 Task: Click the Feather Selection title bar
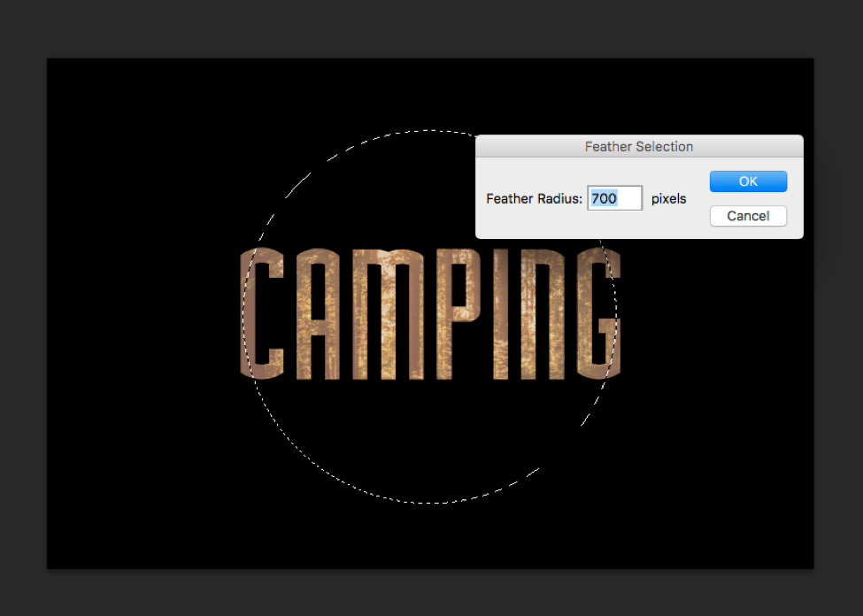(639, 146)
